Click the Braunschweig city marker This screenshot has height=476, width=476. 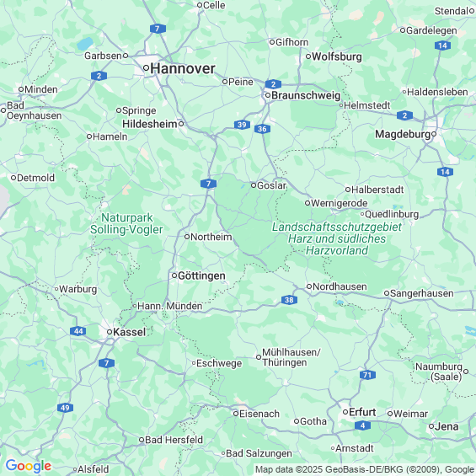click(x=268, y=95)
